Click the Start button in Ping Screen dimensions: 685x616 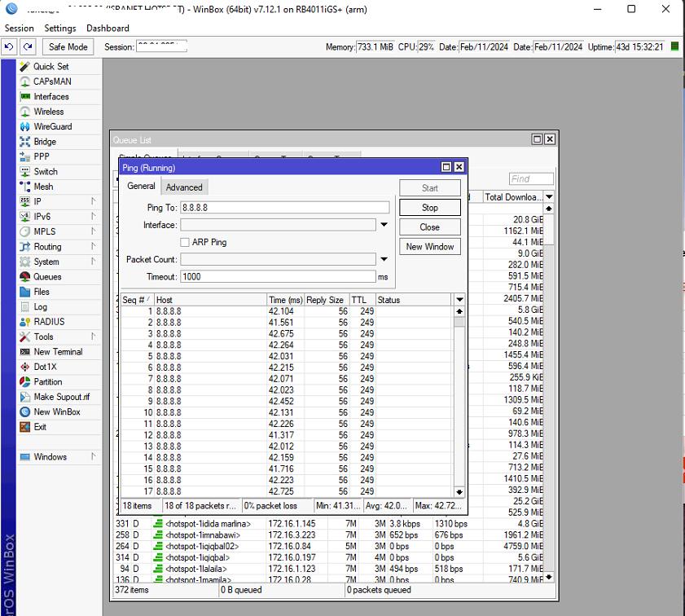click(x=430, y=188)
